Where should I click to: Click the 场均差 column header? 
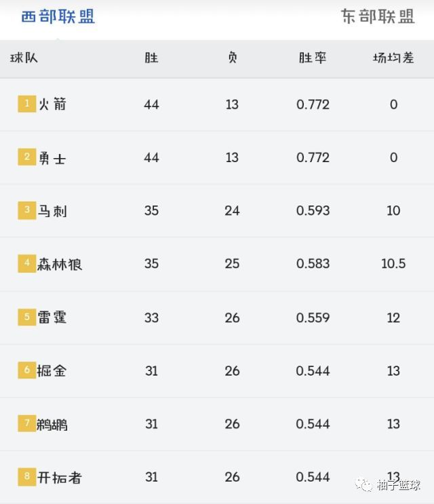[x=393, y=58]
